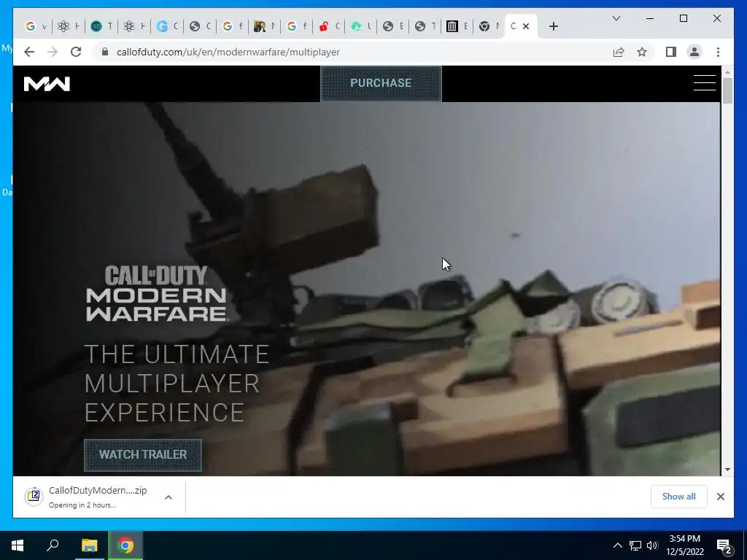Open Chrome side panel

(x=671, y=52)
